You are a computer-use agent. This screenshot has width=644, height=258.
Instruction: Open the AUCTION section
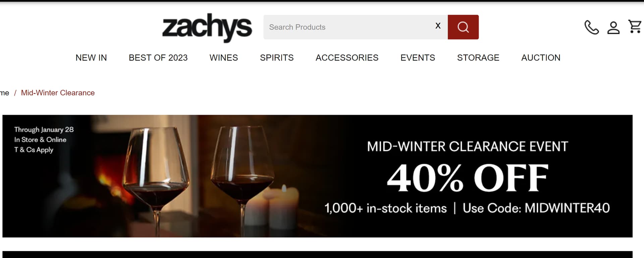click(x=541, y=58)
